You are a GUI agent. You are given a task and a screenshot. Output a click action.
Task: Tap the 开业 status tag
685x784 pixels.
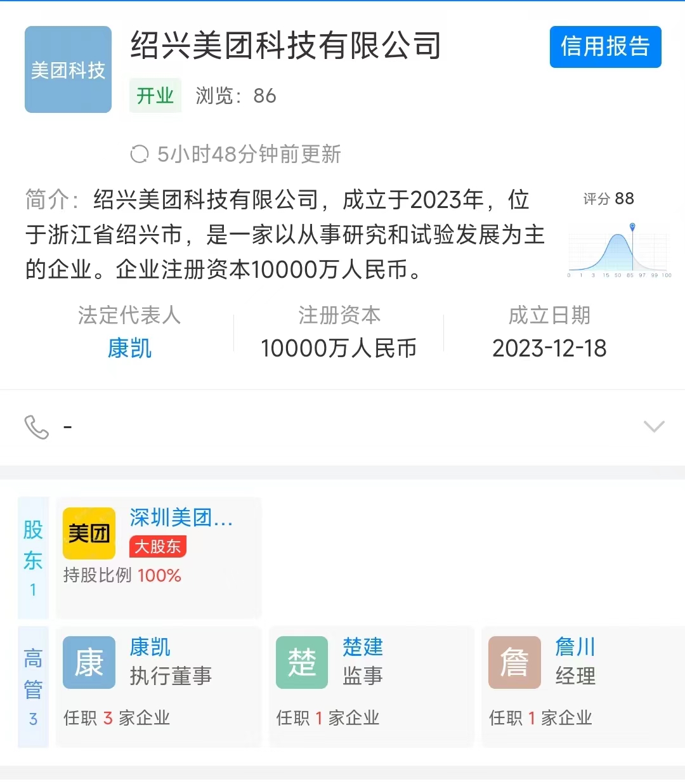(155, 96)
